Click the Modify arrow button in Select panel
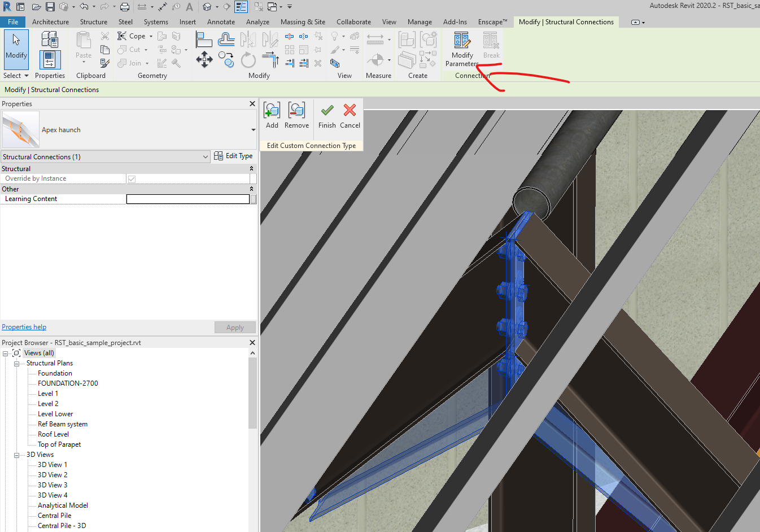The height and width of the screenshot is (532, 760). tap(16, 48)
